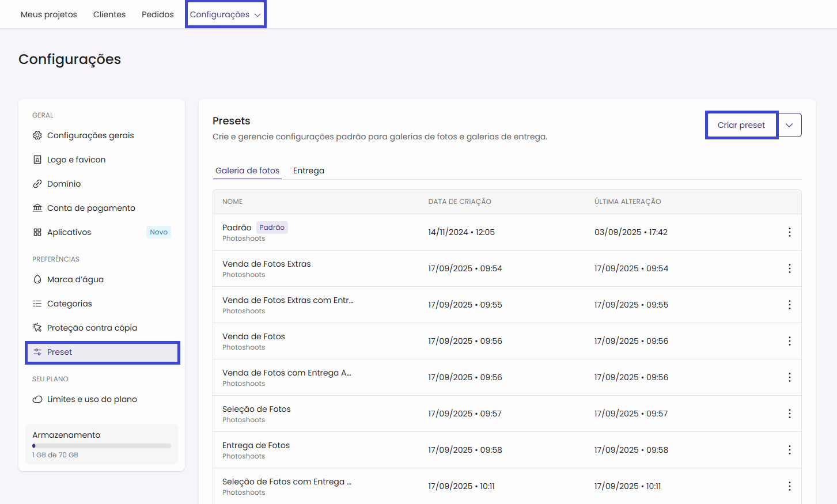Open the Configurações dropdown in top navigation
The image size is (837, 504).
tap(225, 14)
